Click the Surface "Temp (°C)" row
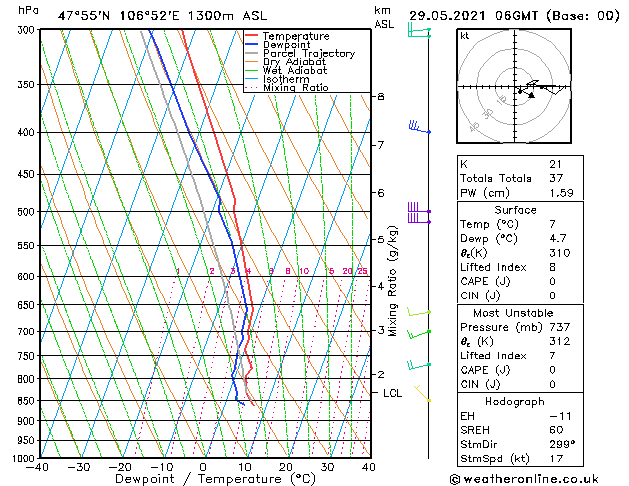 point(520,224)
